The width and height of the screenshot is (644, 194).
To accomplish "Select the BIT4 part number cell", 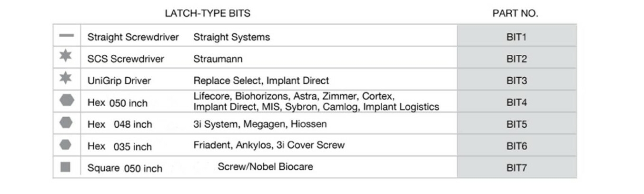I will pyautogui.click(x=516, y=102).
